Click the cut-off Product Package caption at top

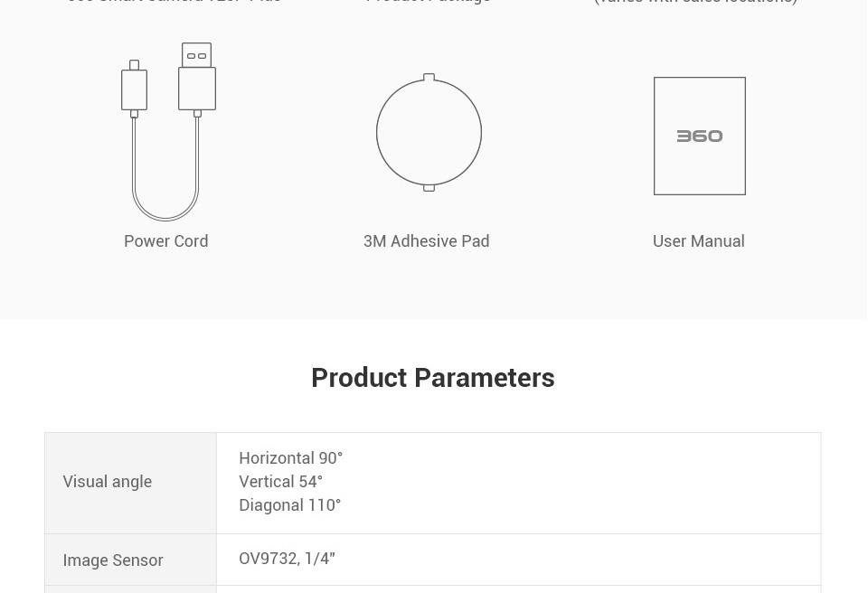(428, 2)
